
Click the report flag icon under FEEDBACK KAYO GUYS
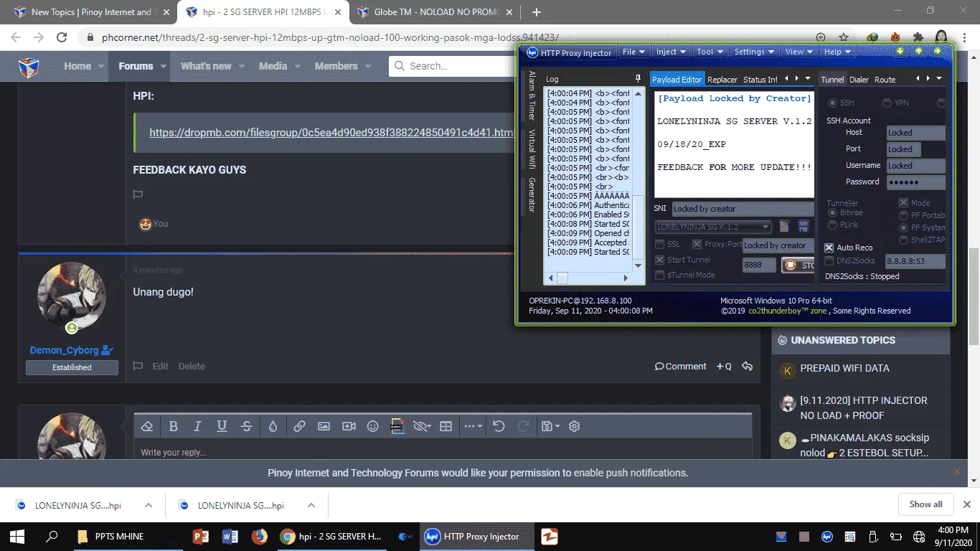point(138,194)
